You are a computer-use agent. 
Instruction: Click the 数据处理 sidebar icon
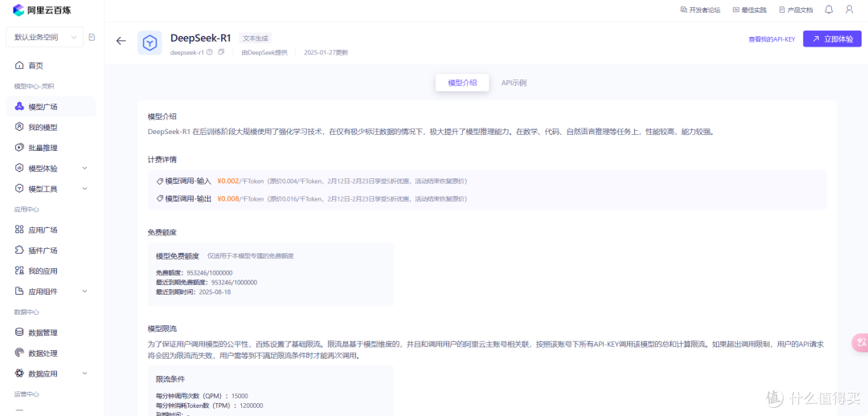click(x=19, y=353)
